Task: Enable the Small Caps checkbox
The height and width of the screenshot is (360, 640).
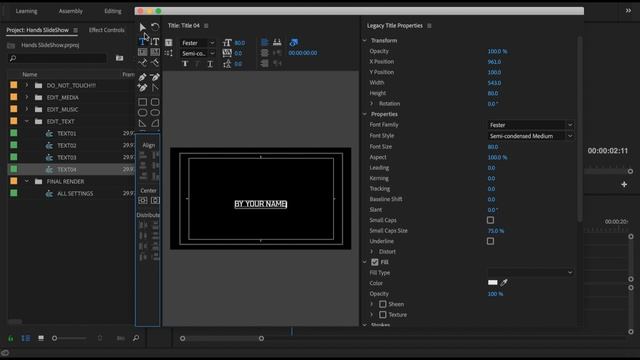Action: point(491,220)
